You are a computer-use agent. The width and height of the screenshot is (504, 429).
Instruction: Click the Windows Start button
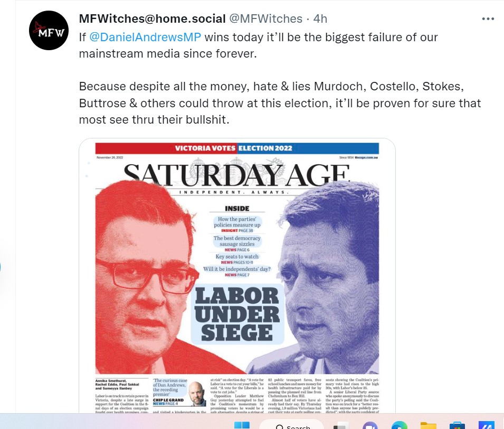pyautogui.click(x=242, y=425)
